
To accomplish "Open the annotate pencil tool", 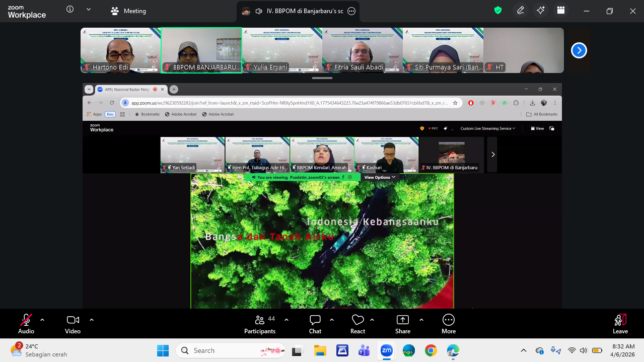I will click(x=520, y=11).
